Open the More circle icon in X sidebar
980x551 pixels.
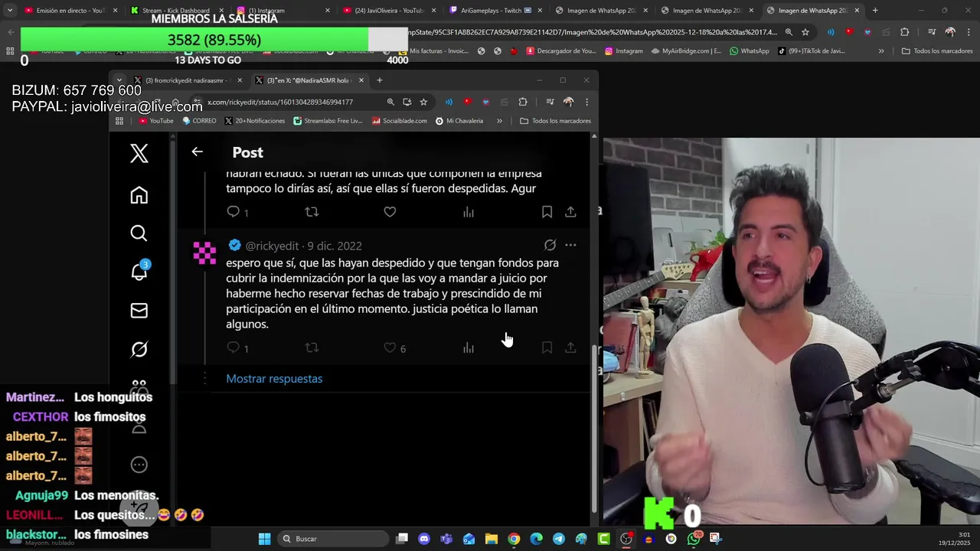pyautogui.click(x=139, y=465)
